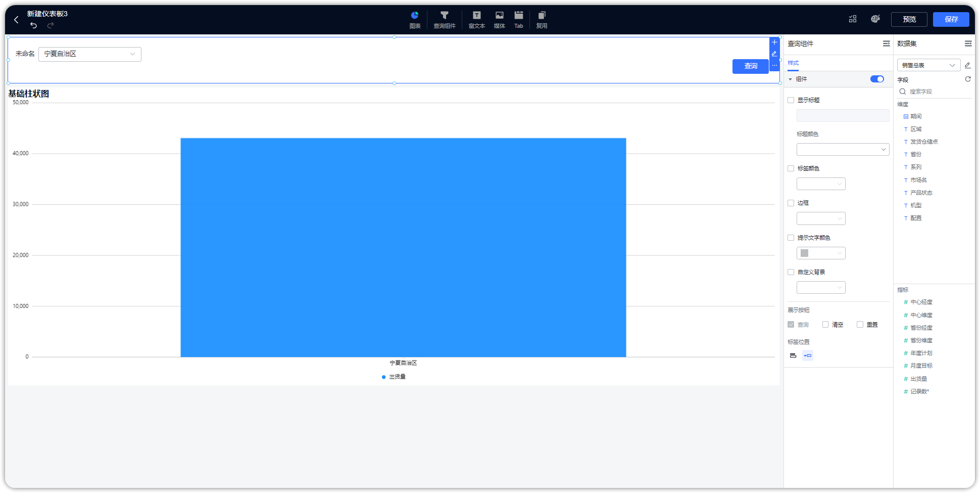Collapse the 组件 section arrow

coord(790,79)
